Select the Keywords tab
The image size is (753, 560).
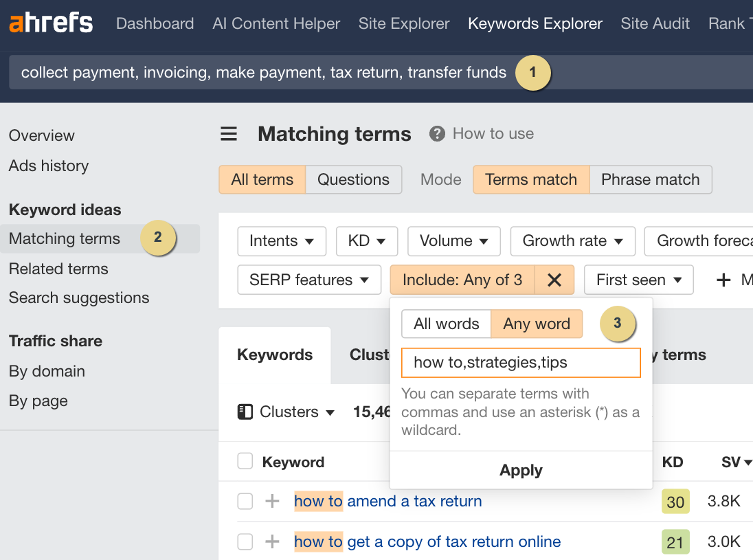pyautogui.click(x=275, y=355)
